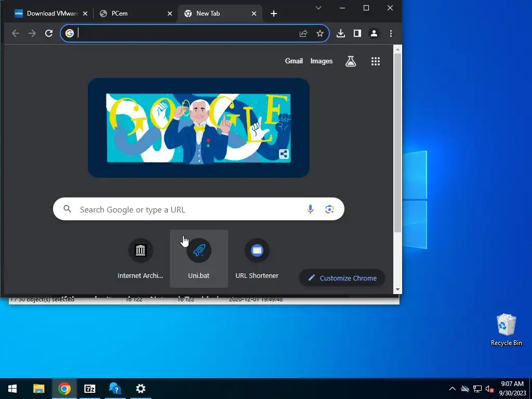Open Chrome side panel icon
Viewport: 532px width, 399px height.
[357, 33]
